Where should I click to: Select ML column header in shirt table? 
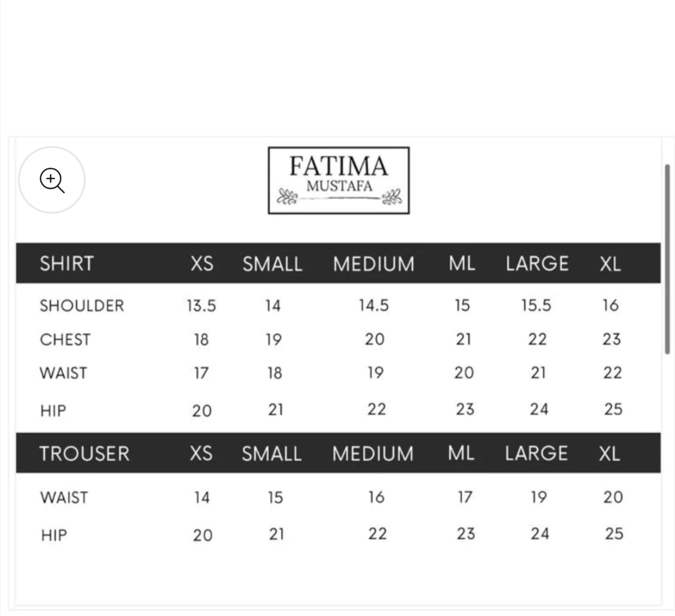tap(462, 264)
